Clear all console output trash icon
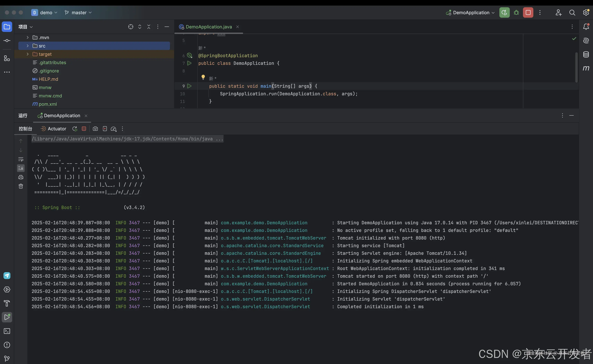 (21, 186)
